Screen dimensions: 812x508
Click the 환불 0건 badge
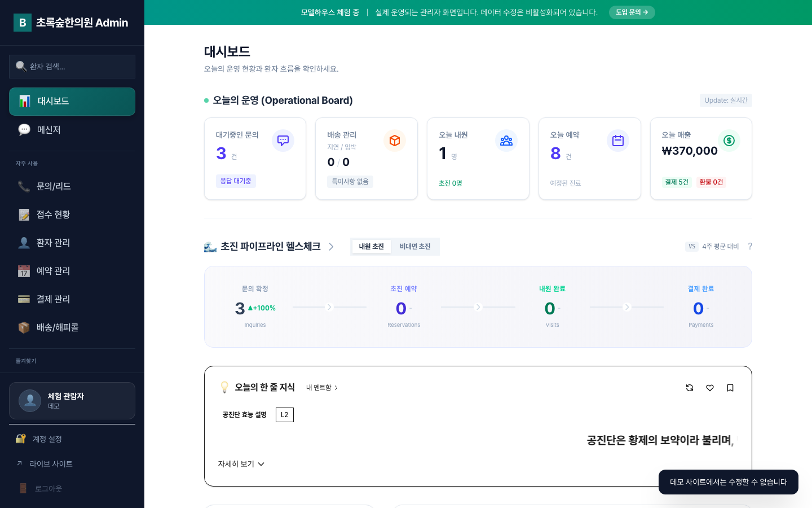(711, 182)
